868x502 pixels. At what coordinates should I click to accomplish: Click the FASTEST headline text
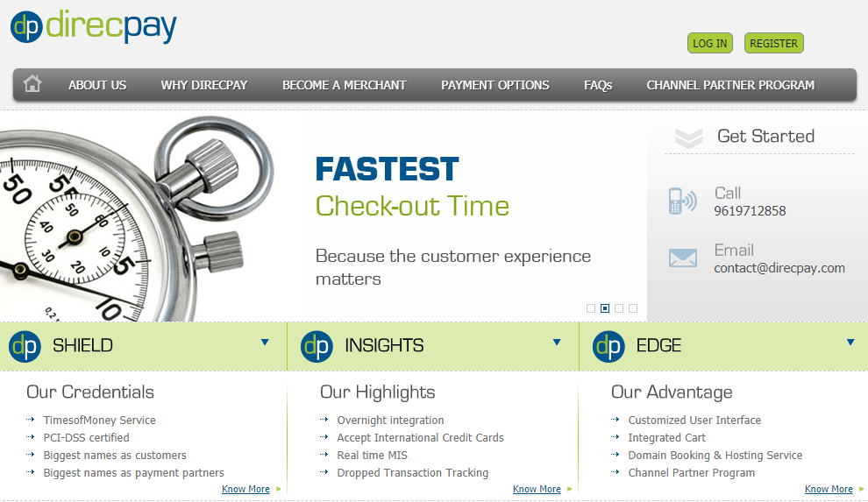tap(387, 169)
